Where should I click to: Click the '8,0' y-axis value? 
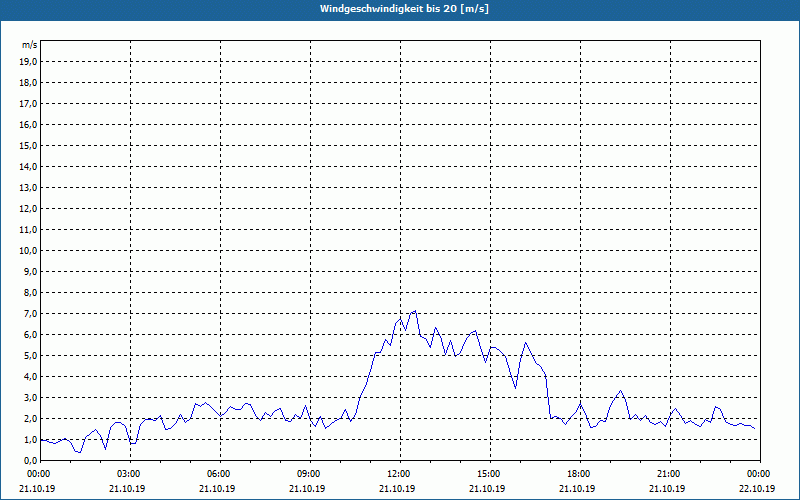pos(30,292)
